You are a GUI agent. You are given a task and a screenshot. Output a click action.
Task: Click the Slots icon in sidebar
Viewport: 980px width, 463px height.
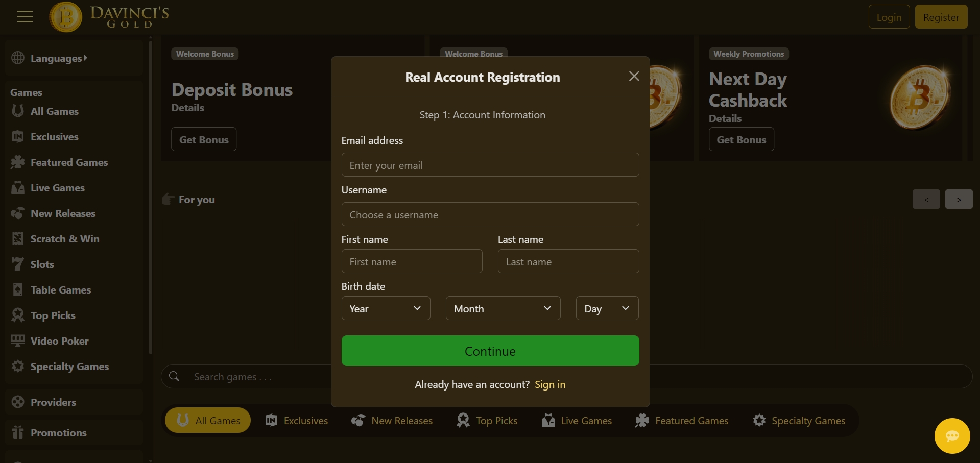tap(18, 264)
